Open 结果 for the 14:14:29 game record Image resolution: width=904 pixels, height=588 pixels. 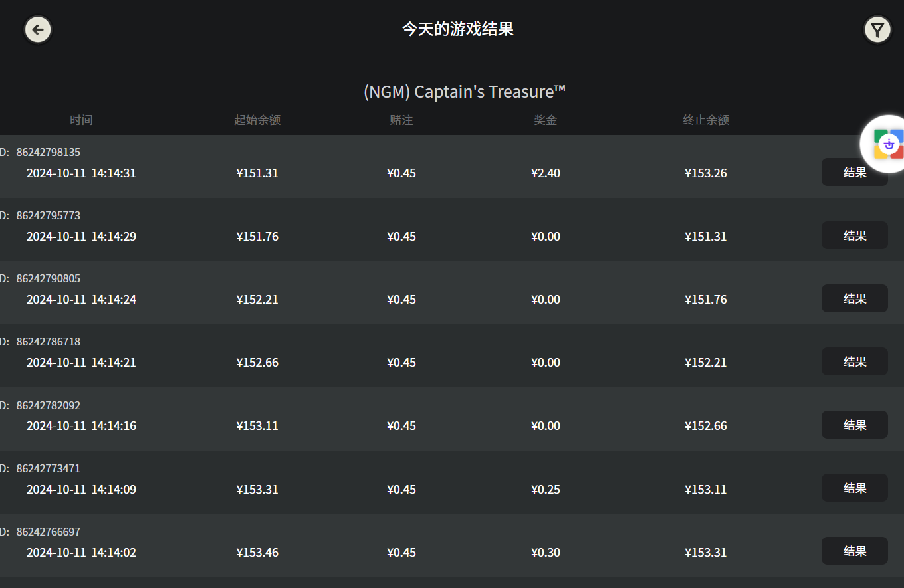854,235
